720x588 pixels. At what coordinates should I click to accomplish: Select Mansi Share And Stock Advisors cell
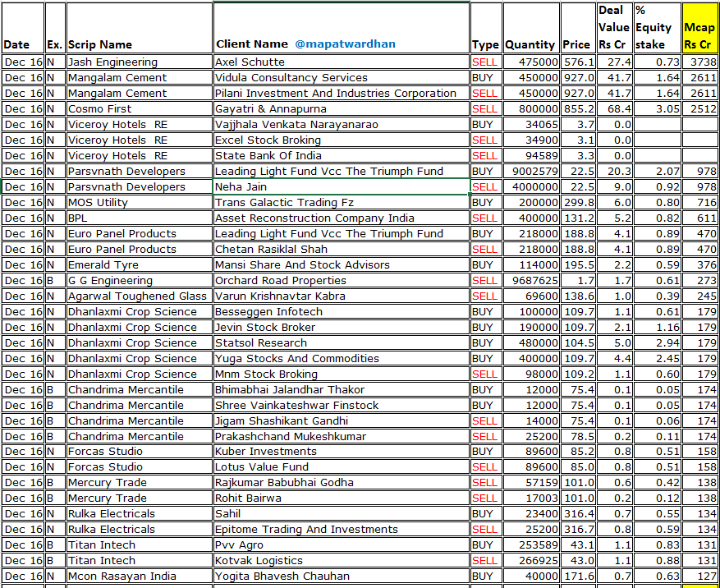pos(342,265)
